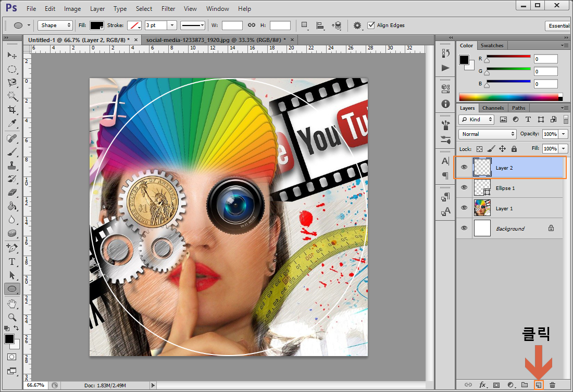This screenshot has height=392, width=573.
Task: Select the Brush tool
Action: pyautogui.click(x=12, y=152)
